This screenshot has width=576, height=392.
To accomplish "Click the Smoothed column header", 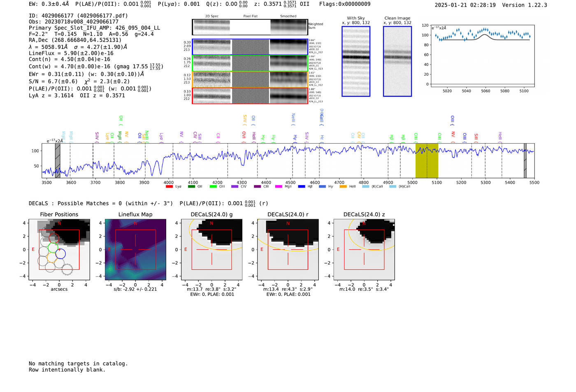I will pyautogui.click(x=288, y=16).
